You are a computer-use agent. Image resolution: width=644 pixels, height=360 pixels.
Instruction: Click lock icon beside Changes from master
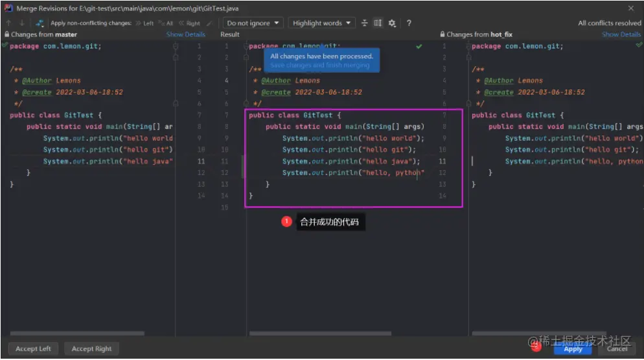(x=6, y=34)
